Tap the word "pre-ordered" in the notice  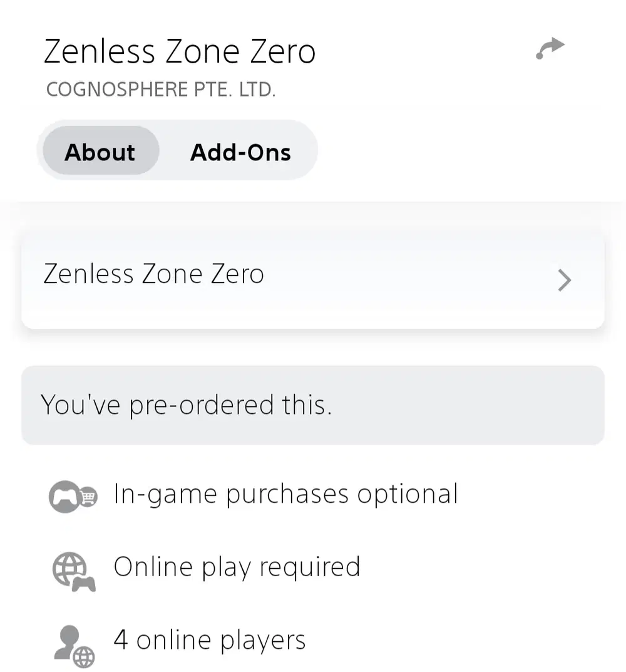(202, 406)
